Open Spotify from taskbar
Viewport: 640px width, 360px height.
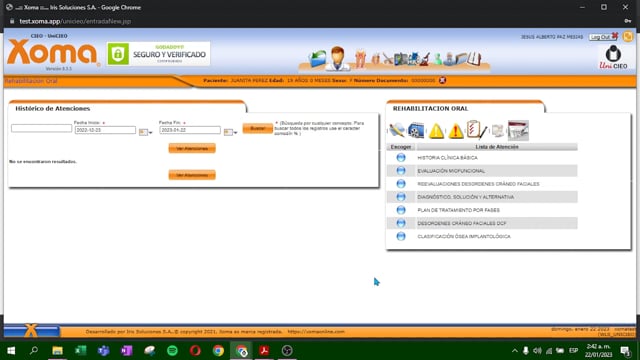click(172, 351)
